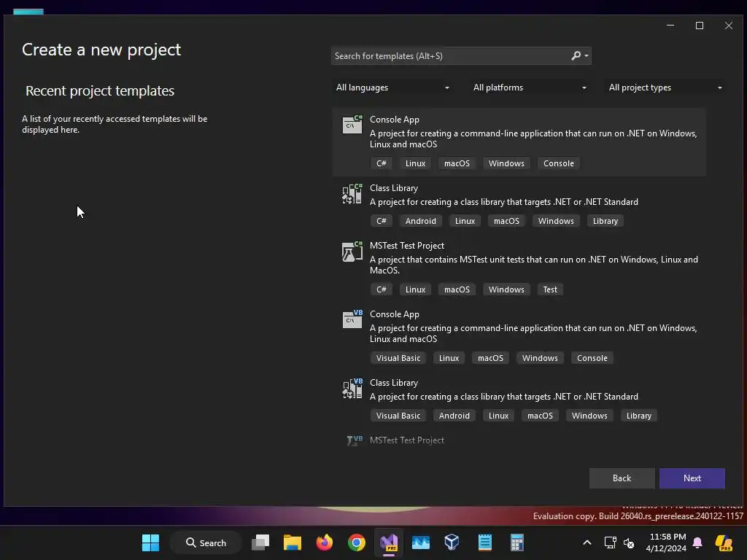Click the C# Class Library template icon

pyautogui.click(x=352, y=193)
